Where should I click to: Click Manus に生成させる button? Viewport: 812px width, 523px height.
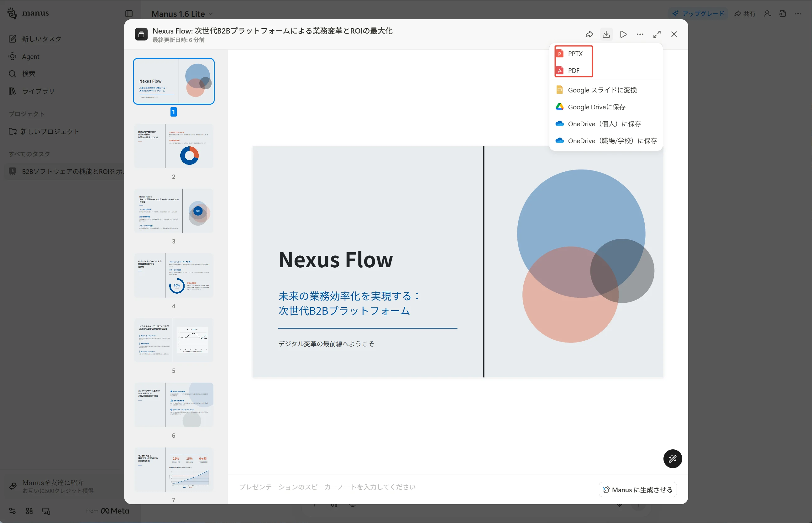click(x=638, y=490)
